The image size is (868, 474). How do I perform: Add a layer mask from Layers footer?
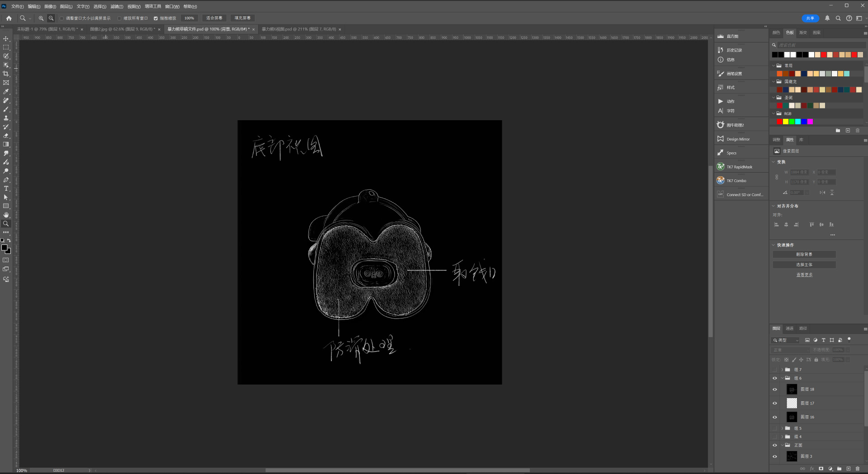(x=821, y=469)
